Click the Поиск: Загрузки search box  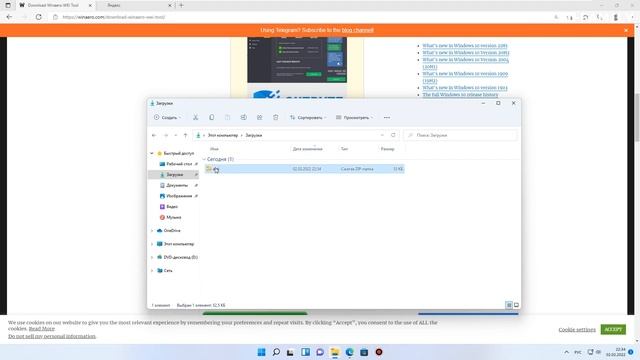(460, 135)
